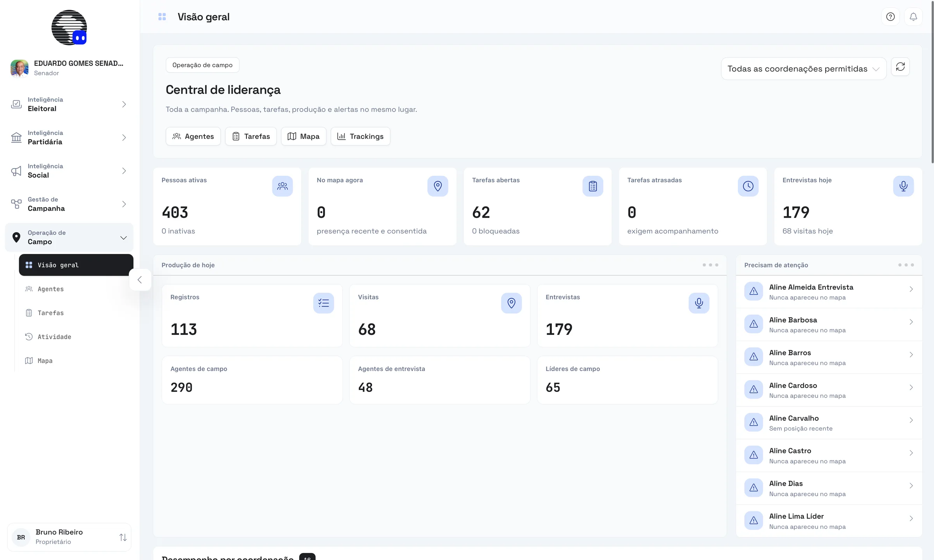Click the microphone icon on Entrevistas hoje card
The height and width of the screenshot is (560, 934).
(903, 186)
